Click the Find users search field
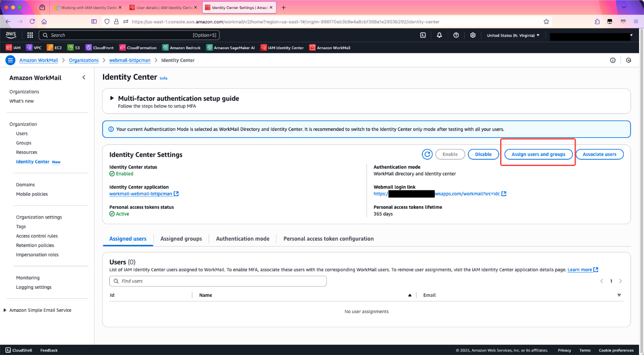Screen dimensions: 644x355 (218, 281)
